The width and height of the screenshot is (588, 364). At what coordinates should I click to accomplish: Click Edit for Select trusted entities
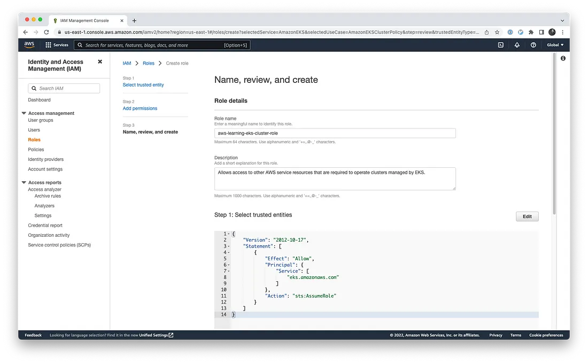[527, 216]
